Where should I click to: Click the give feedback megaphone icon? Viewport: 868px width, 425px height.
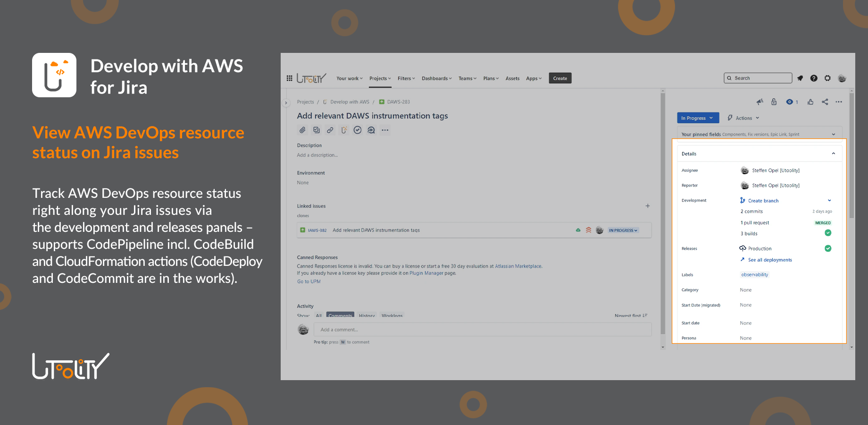[759, 102]
